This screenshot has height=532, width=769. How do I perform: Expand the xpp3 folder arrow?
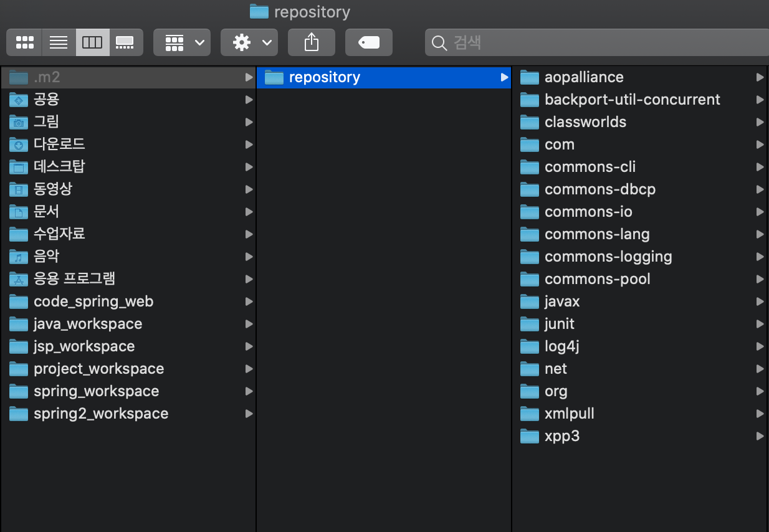coord(760,436)
